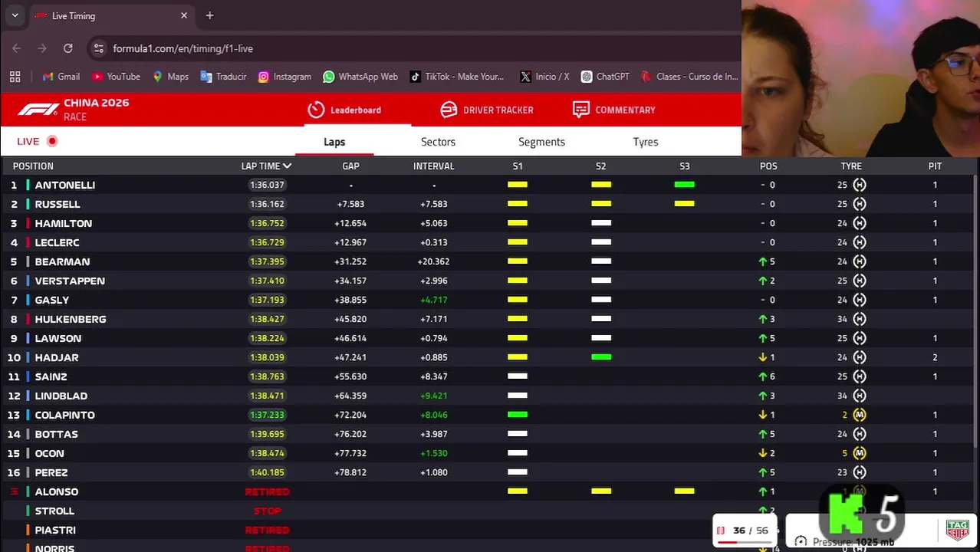Image resolution: width=980 pixels, height=552 pixels.
Task: Click Colapinto's 1:37.233 lap time
Action: [x=267, y=415]
